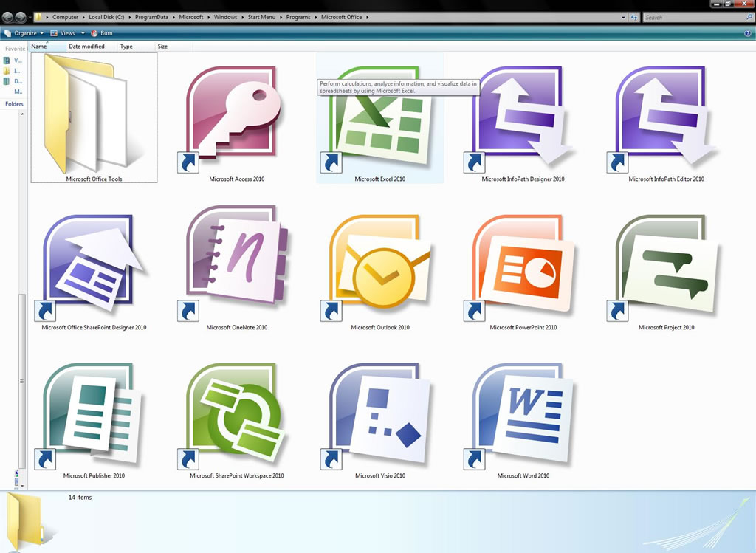Sort files by the Name column header
The height and width of the screenshot is (553, 756).
tap(47, 47)
